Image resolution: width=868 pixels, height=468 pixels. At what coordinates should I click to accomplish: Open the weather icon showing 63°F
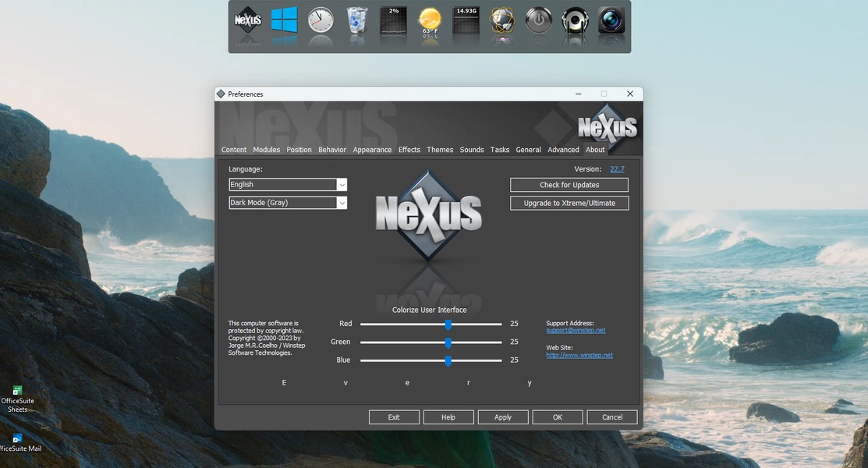(430, 21)
